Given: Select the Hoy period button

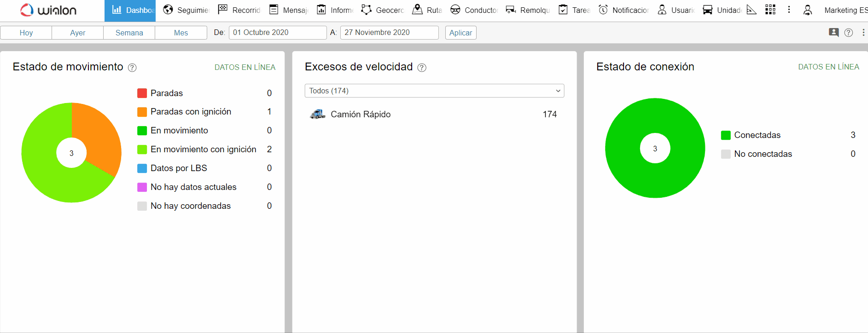Looking at the screenshot, I should tap(26, 33).
